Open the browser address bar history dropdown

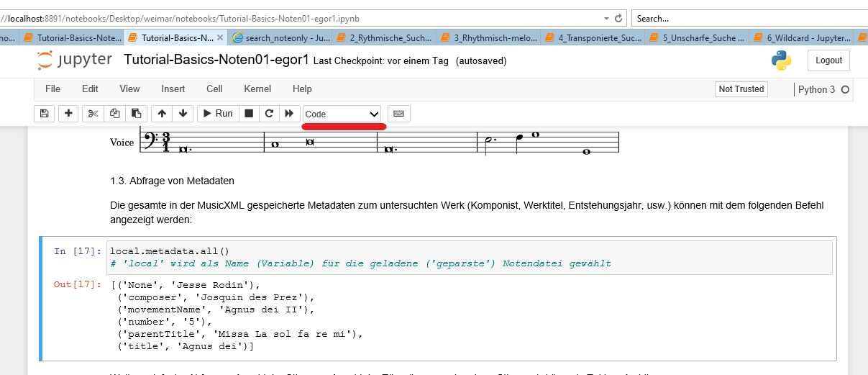point(604,18)
